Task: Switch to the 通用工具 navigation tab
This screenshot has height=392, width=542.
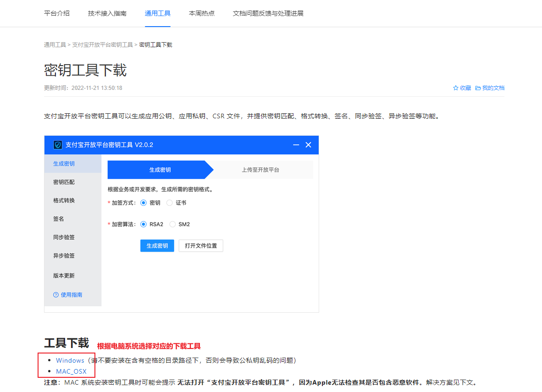Action: coord(158,13)
